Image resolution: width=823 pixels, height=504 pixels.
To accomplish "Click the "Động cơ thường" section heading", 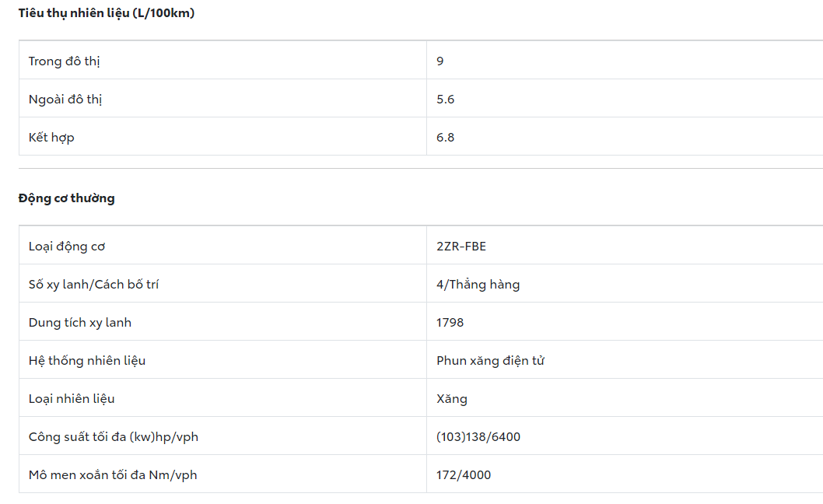I will 66,198.
